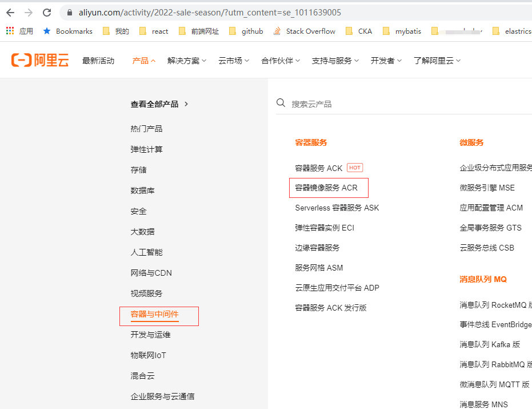Image resolution: width=532 pixels, height=409 pixels.
Task: Open the github bookmark folder
Action: point(246,31)
